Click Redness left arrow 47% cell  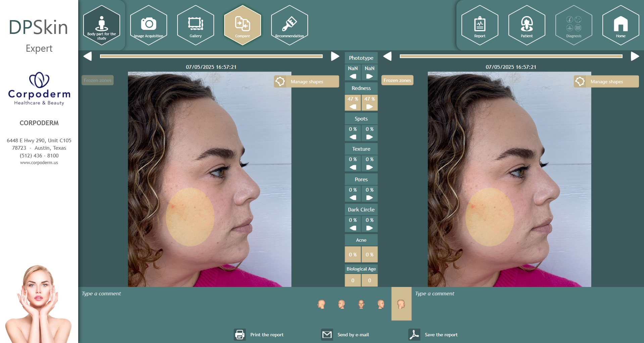(x=353, y=103)
